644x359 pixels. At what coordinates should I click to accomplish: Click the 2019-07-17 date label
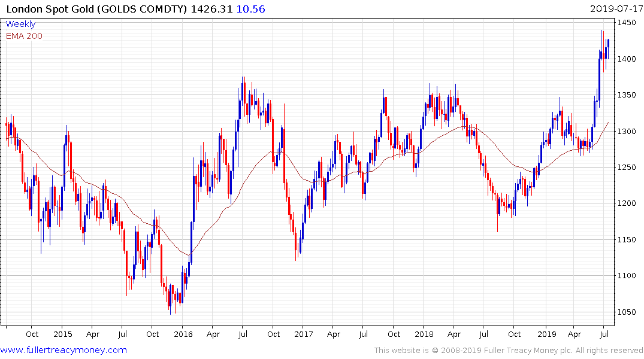(x=615, y=9)
